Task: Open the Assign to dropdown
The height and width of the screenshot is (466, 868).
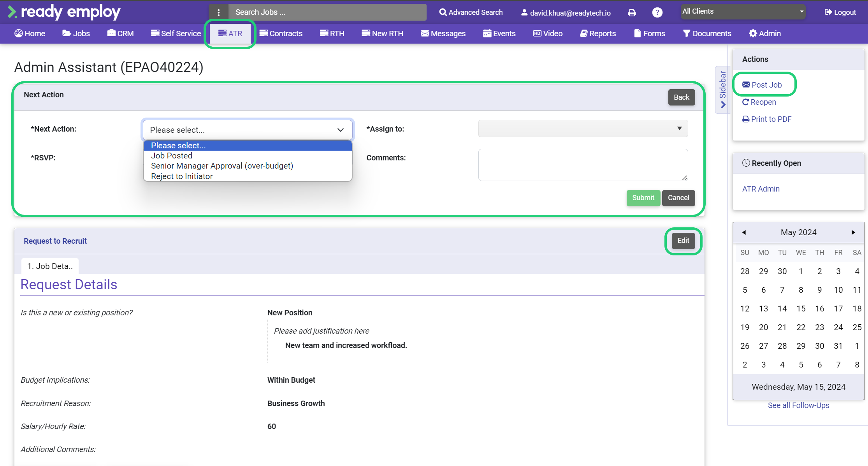Action: coord(583,128)
